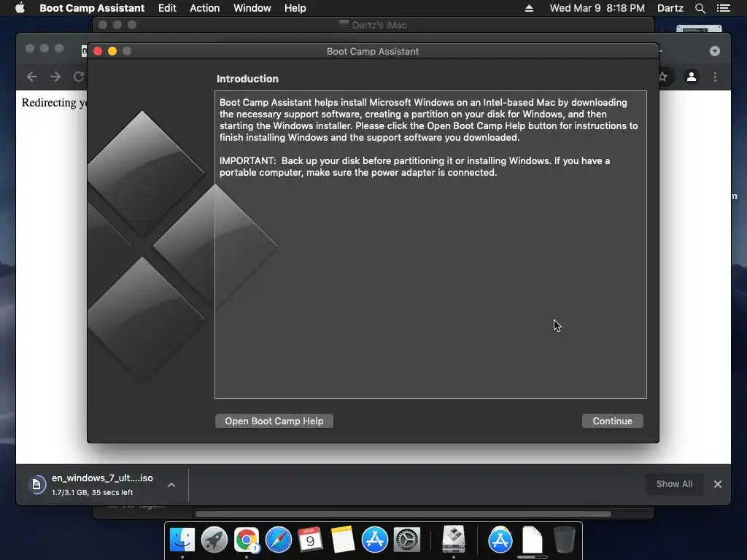Close the Boot Camp Assistant window
Viewport: 747px width, 560px height.
click(98, 51)
